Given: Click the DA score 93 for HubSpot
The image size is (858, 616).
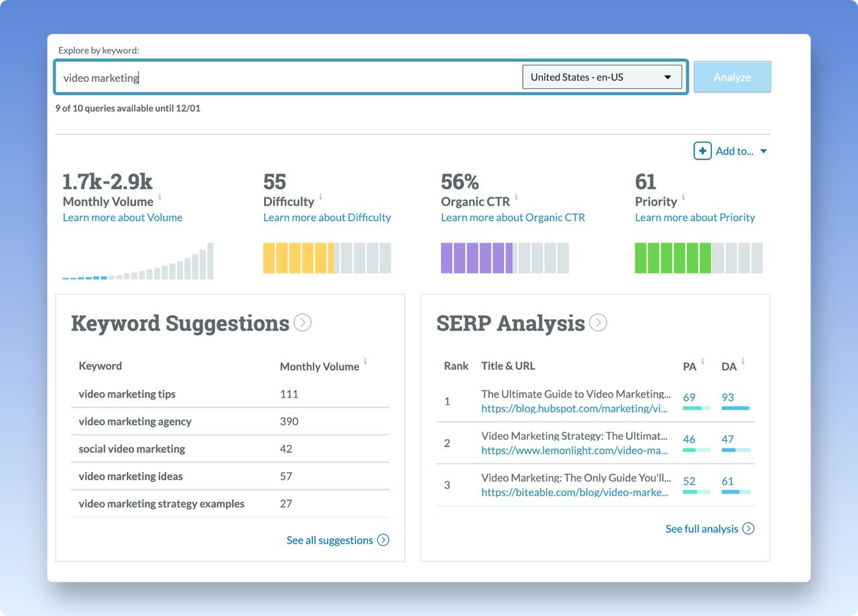Looking at the screenshot, I should click(728, 397).
